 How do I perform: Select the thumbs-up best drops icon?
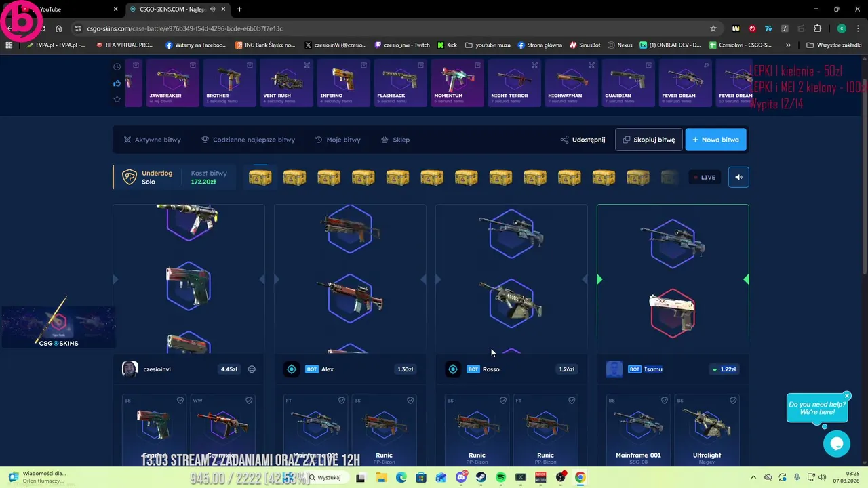coord(117,83)
